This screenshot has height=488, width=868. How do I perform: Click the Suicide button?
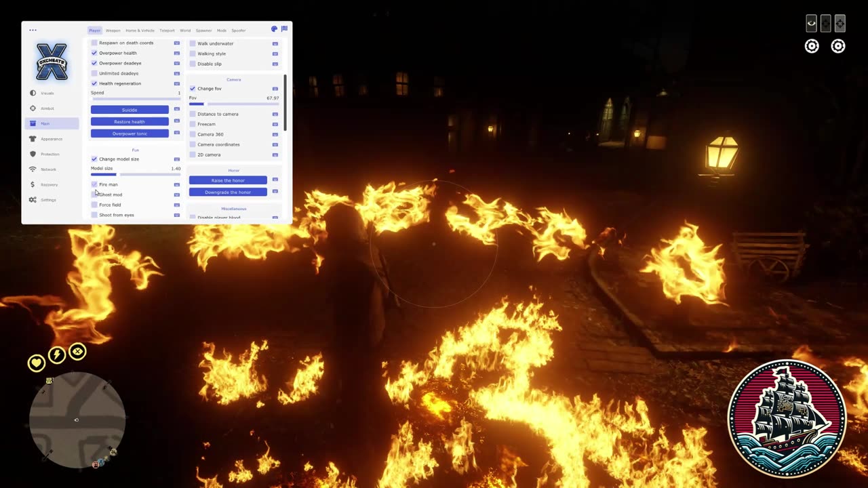(130, 110)
